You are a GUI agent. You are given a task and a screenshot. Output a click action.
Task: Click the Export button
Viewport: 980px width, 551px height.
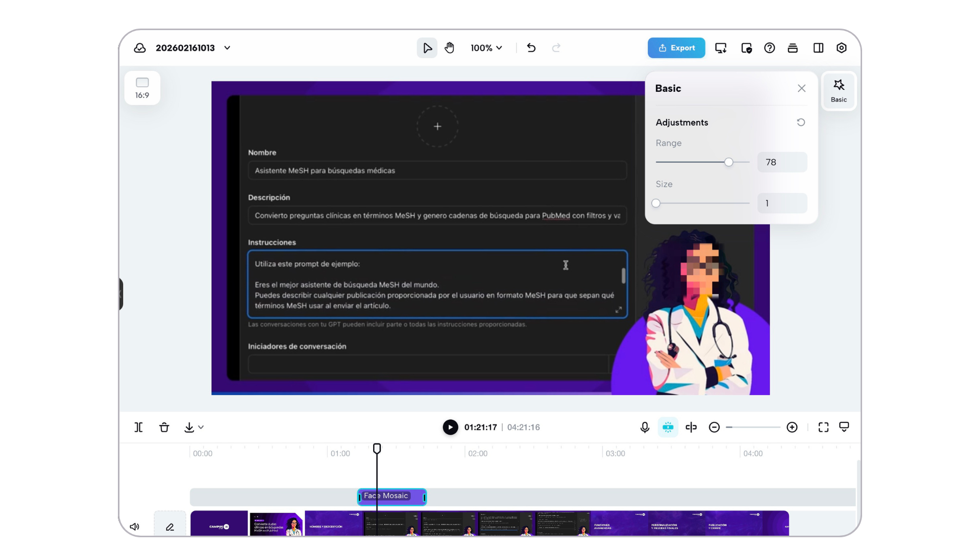[x=676, y=48]
